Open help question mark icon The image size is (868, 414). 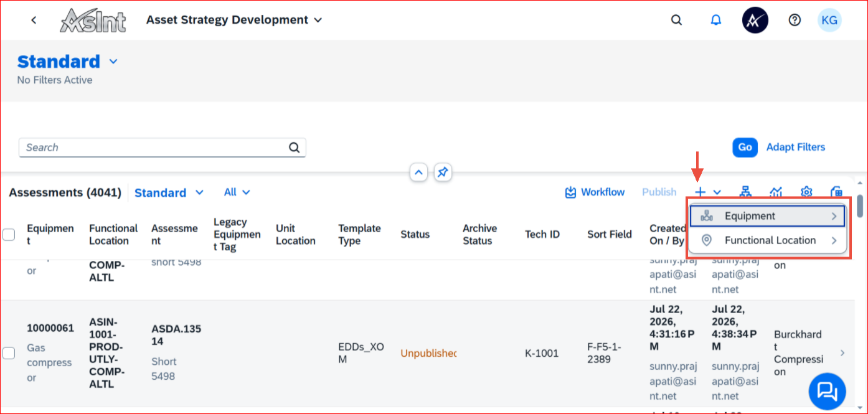pos(795,20)
